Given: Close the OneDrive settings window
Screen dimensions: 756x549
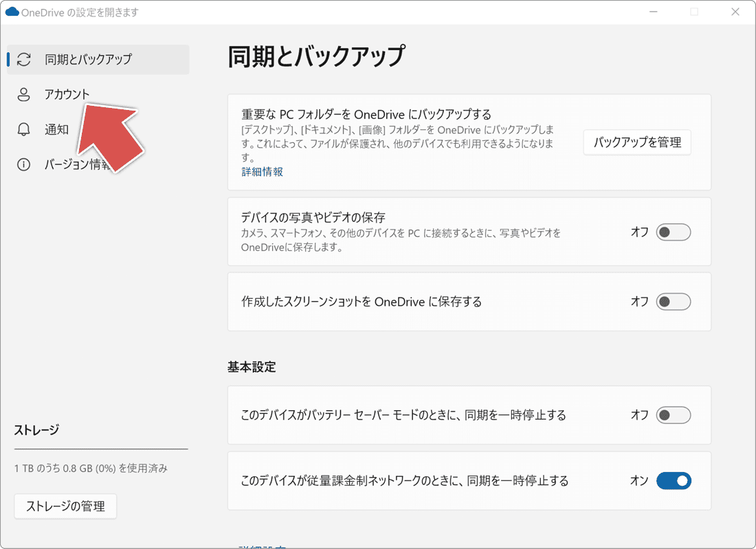Looking at the screenshot, I should (735, 12).
